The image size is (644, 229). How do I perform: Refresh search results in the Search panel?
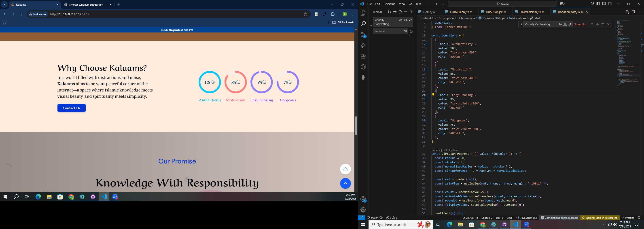(389, 12)
